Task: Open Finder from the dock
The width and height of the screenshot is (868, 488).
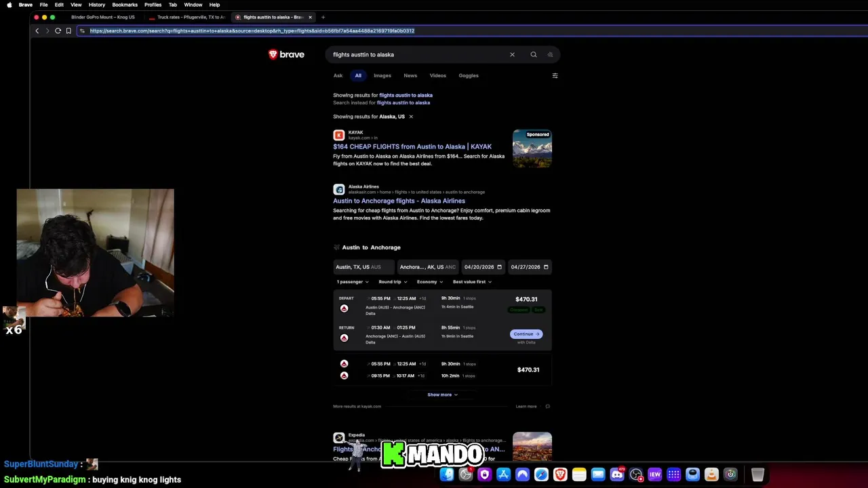Action: click(x=447, y=474)
